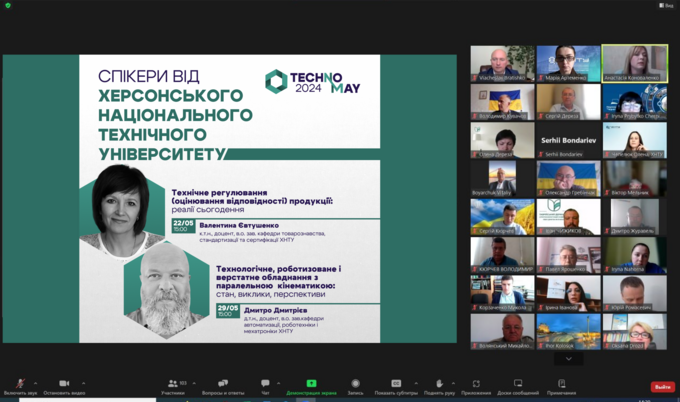Select Oksana Drozd video tile
This screenshot has width=680, height=402.
click(x=635, y=331)
